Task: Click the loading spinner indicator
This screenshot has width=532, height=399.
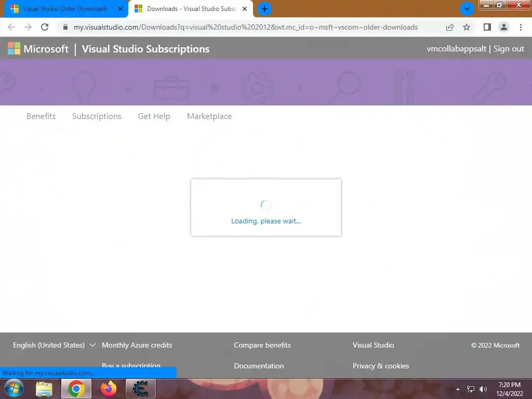Action: [265, 205]
